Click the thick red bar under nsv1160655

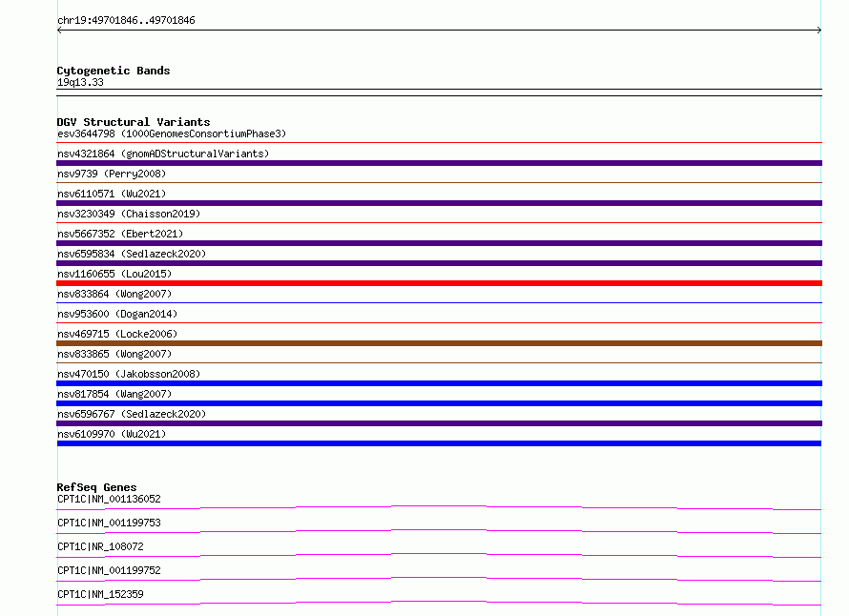[439, 283]
